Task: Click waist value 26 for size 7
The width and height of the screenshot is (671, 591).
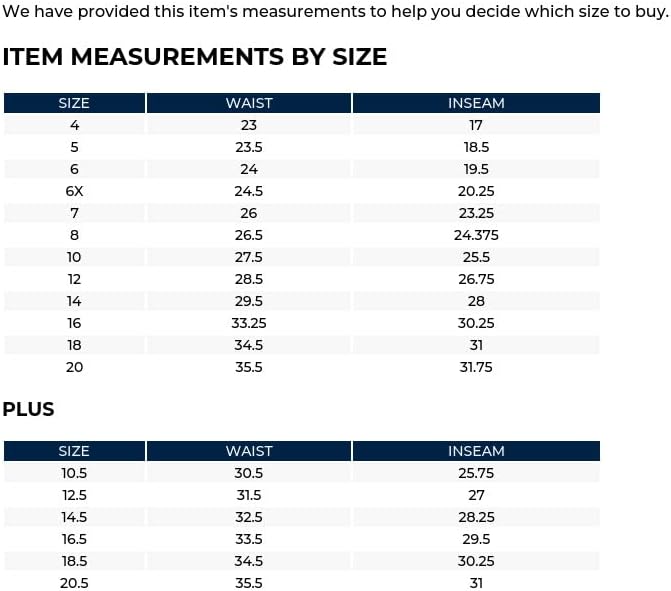Action: (x=249, y=213)
